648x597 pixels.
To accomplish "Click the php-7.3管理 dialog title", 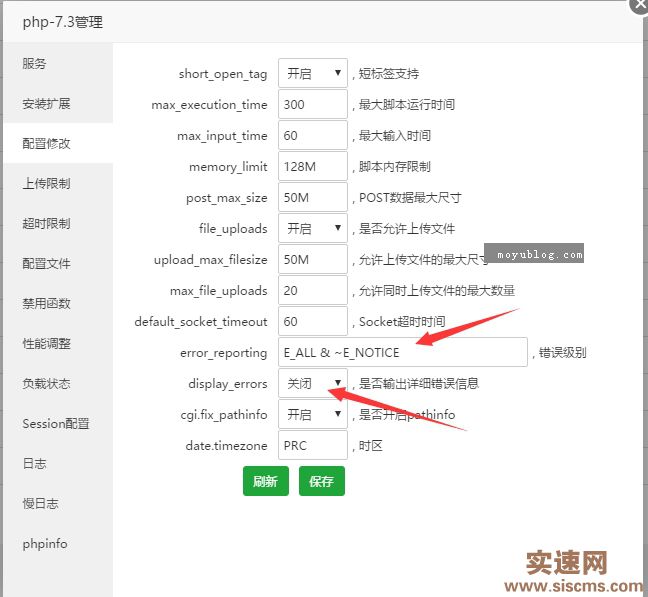I will (63, 22).
